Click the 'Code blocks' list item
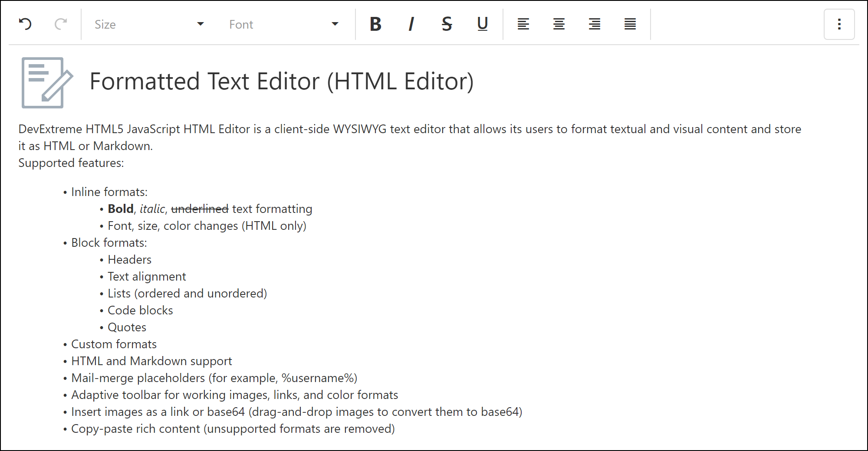This screenshot has height=451, width=868. coord(140,310)
